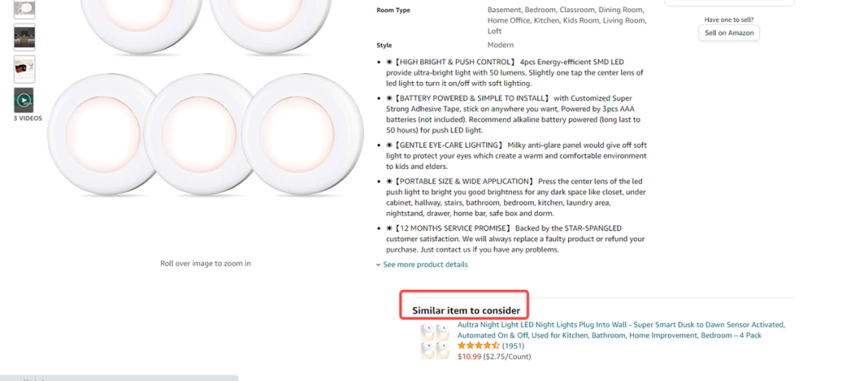Viewport: 868px width, 381px height.
Task: Play the product videos thumbnail
Action: 24,100
